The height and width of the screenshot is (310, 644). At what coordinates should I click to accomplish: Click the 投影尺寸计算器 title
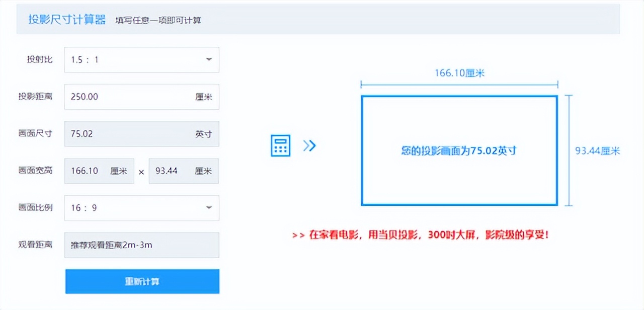tap(67, 20)
